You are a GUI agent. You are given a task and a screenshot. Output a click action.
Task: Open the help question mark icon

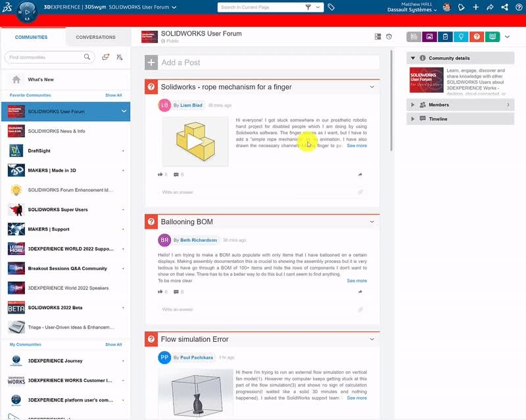tap(519, 7)
